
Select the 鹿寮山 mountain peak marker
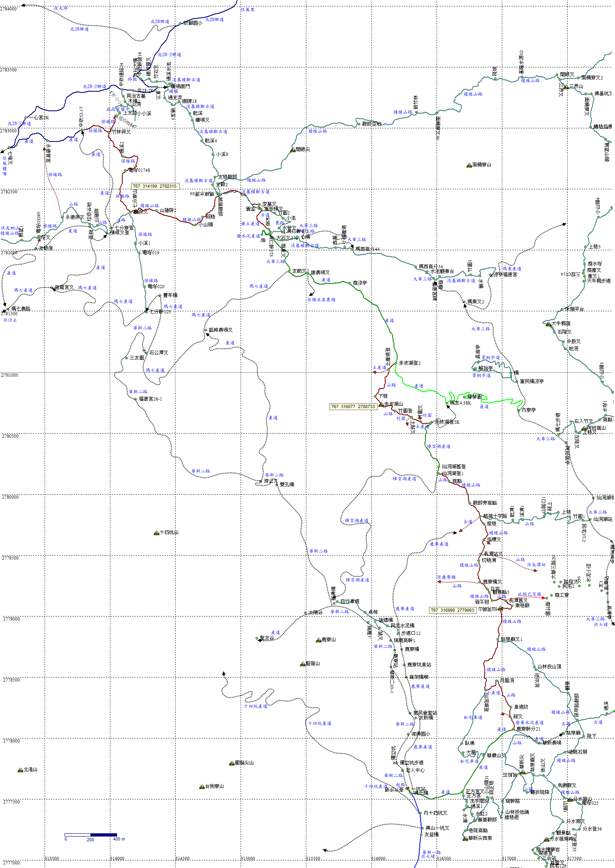point(318,640)
